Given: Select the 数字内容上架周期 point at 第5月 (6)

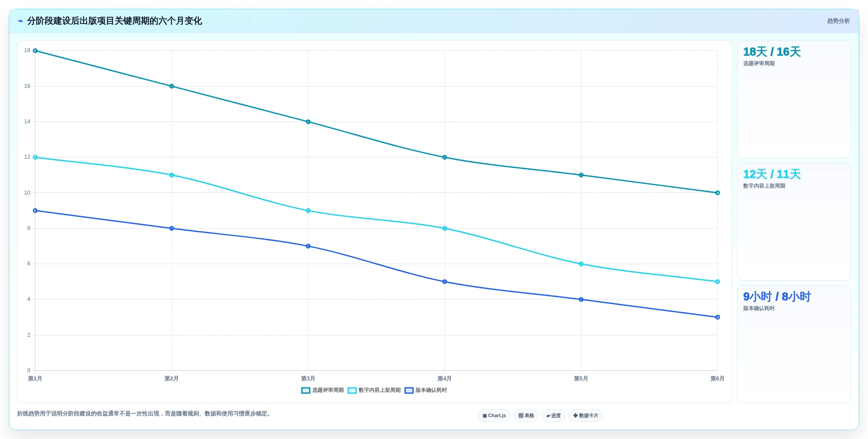Looking at the screenshot, I should pos(581,264).
